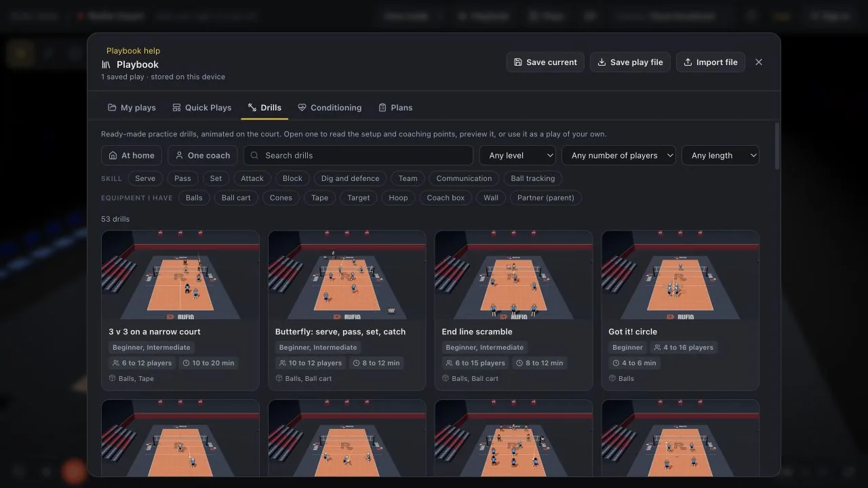Screen dimensions: 868x488
Task: Click the search magnifier icon
Action: pos(254,155)
